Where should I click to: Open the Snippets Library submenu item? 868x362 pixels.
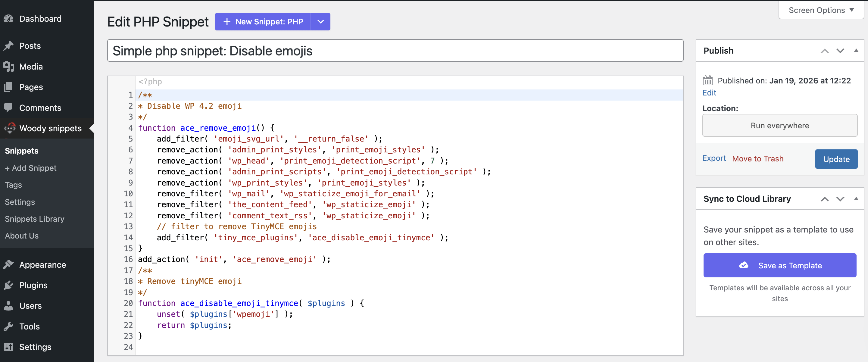(x=34, y=219)
